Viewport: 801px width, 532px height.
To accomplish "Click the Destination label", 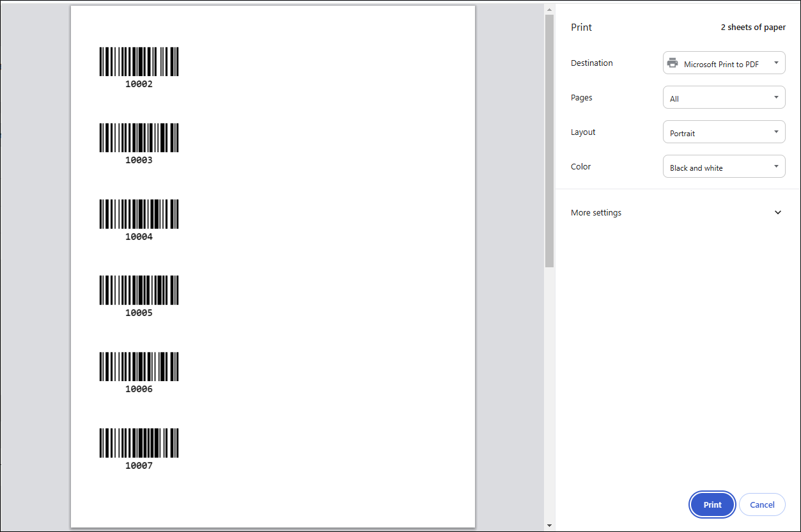I will 592,63.
